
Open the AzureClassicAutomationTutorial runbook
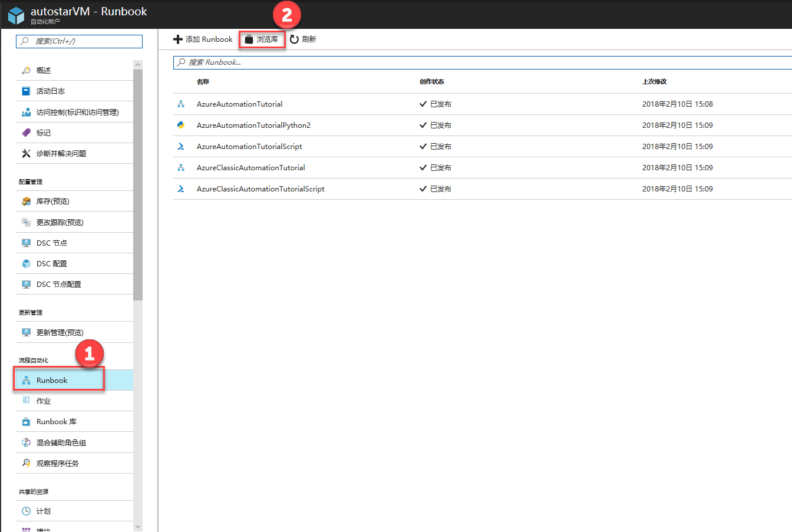(251, 168)
